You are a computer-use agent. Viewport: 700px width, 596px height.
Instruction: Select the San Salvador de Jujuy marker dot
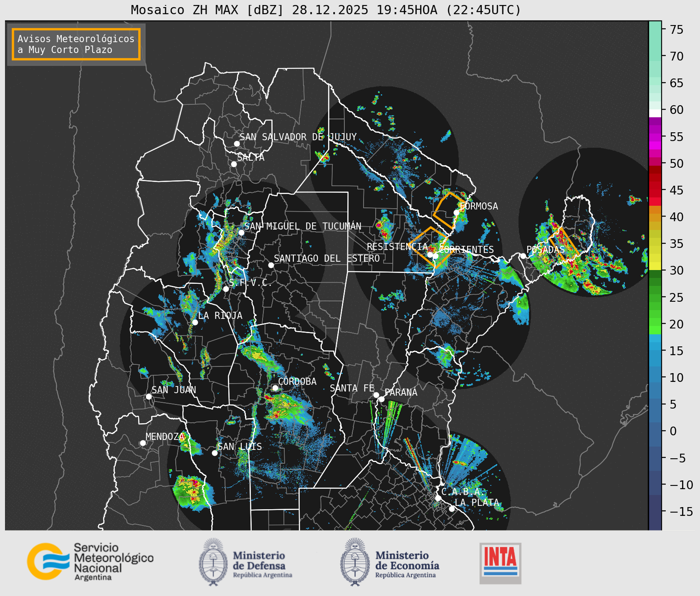(x=237, y=144)
